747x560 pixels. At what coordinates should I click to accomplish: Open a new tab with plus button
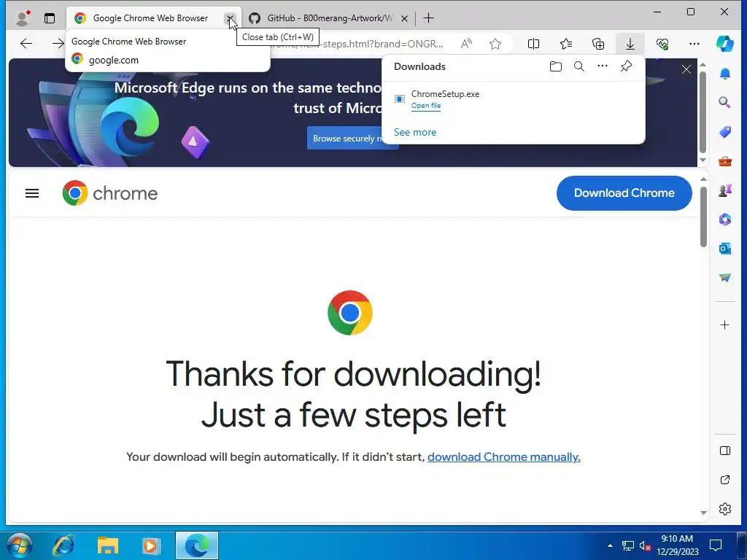(x=428, y=18)
